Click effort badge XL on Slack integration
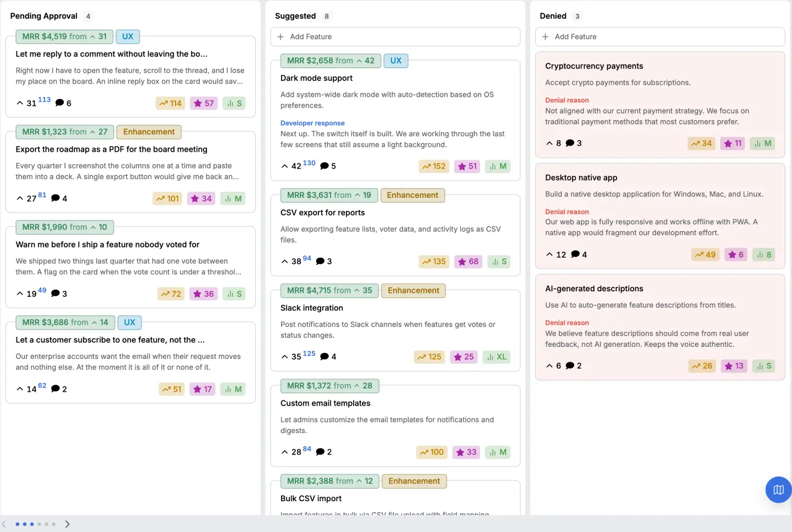 [497, 357]
